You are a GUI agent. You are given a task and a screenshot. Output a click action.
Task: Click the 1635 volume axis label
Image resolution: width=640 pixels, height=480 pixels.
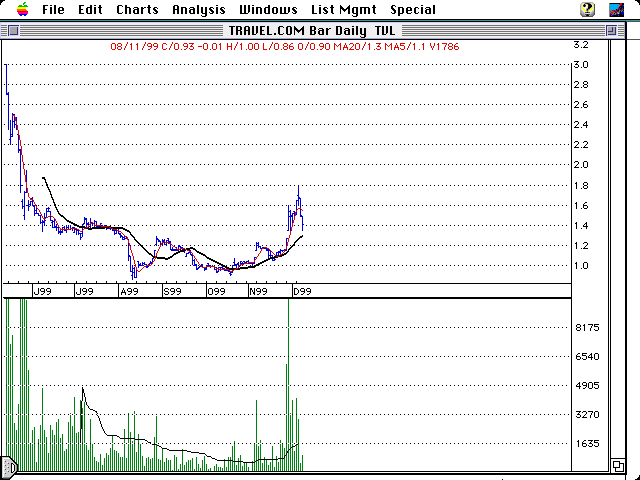pyautogui.click(x=587, y=443)
